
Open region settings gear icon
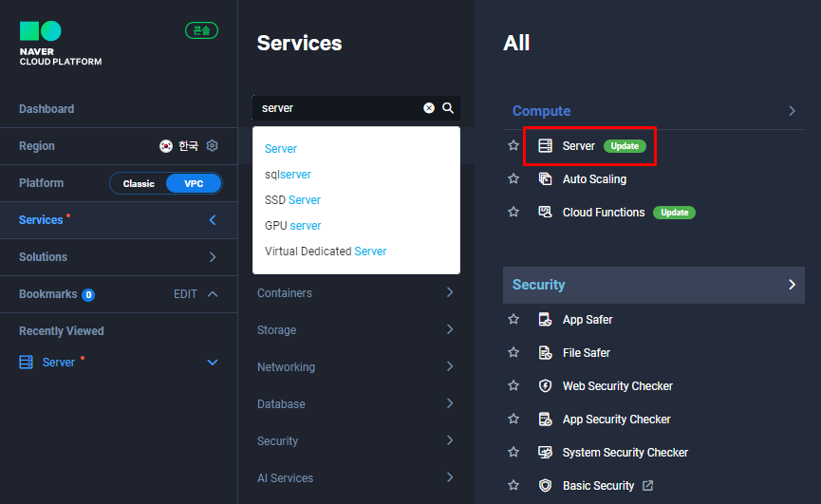click(212, 145)
